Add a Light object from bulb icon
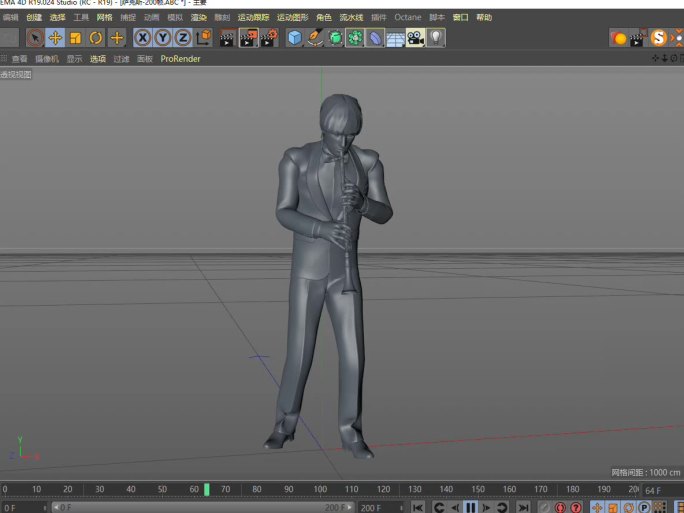 [x=435, y=38]
